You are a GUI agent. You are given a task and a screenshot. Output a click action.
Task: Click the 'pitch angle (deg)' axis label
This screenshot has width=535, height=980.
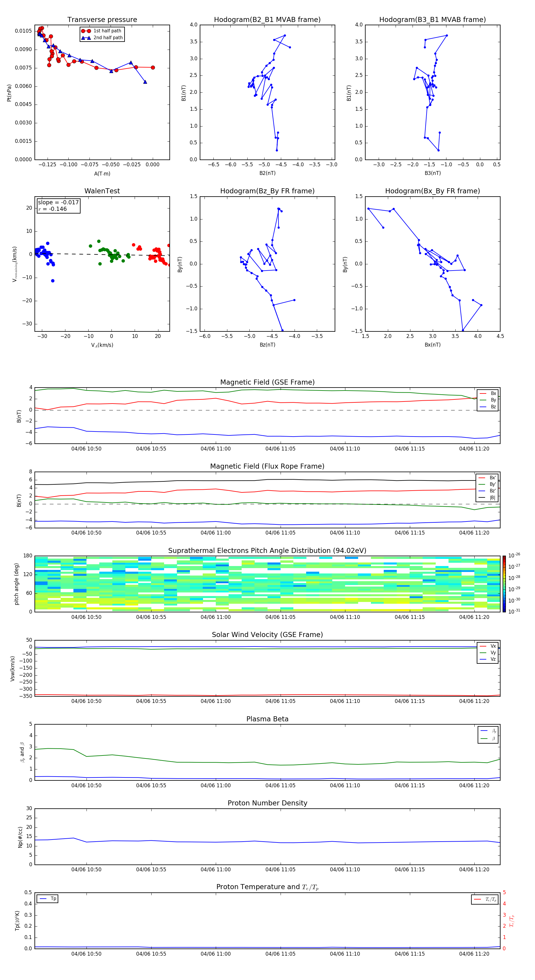click(x=16, y=584)
